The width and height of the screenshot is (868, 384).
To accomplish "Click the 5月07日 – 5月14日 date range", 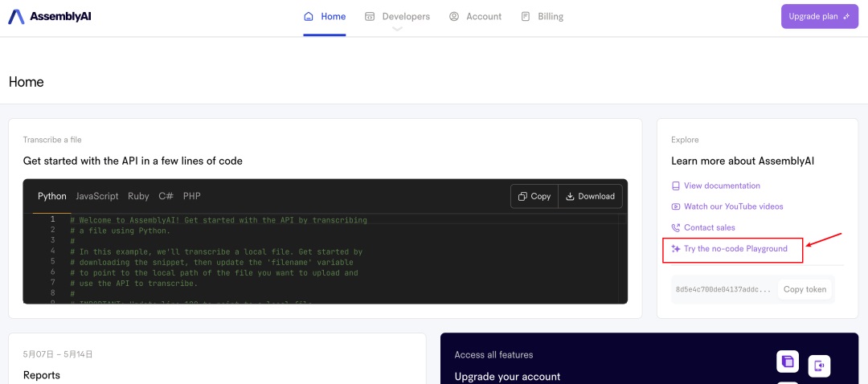I will point(58,354).
